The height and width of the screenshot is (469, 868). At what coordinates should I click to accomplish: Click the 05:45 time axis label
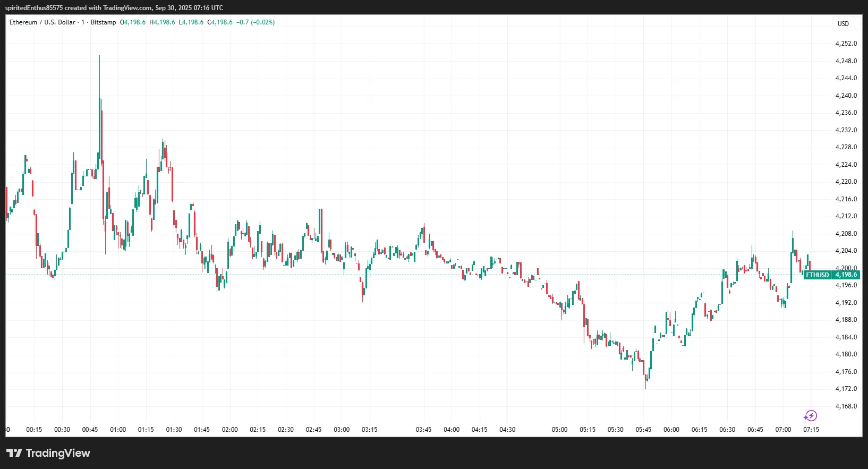(643, 430)
